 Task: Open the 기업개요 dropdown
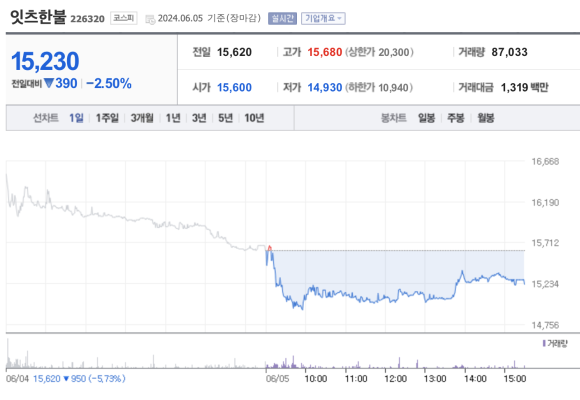323,18
